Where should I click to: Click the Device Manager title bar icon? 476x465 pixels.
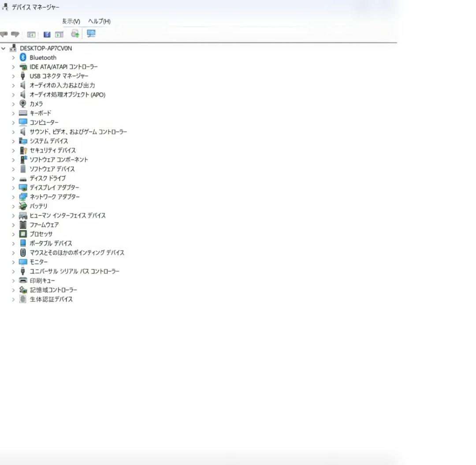click(x=4, y=7)
